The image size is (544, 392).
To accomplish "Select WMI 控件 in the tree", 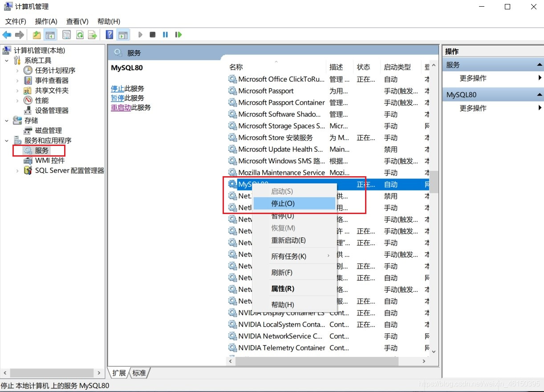I will 50,161.
